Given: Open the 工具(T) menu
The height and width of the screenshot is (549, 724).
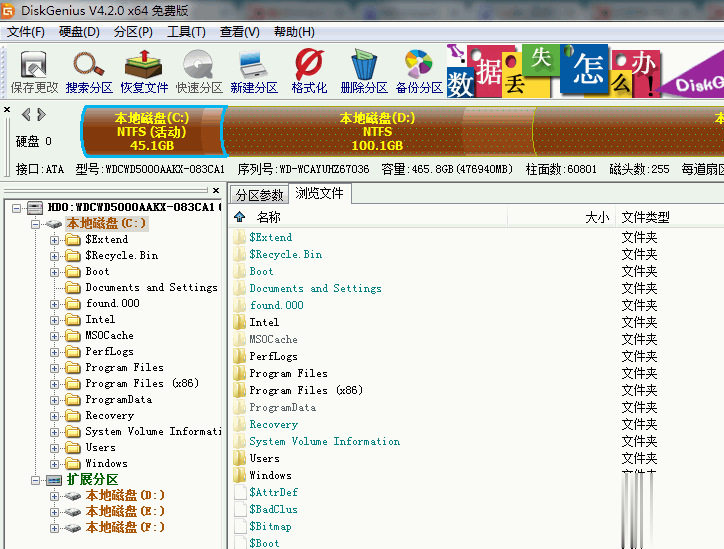Looking at the screenshot, I should [x=187, y=32].
